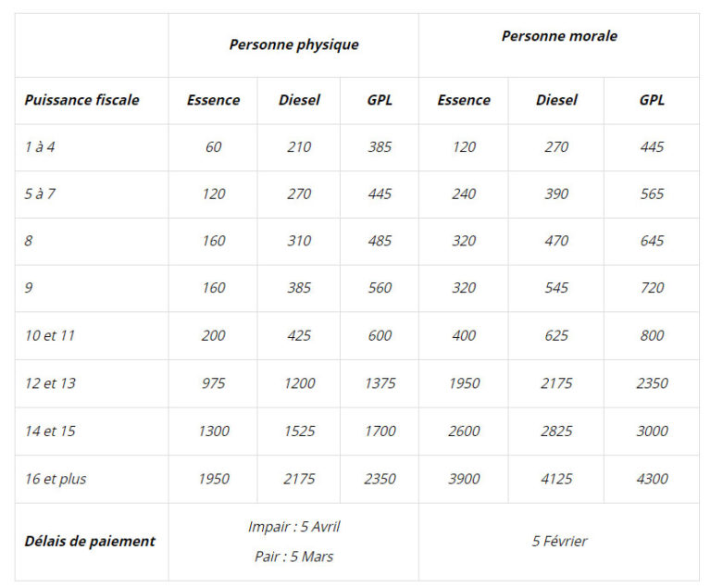This screenshot has height=588, width=711.
Task: Select the "12 et 13" row label
Action: [50, 383]
